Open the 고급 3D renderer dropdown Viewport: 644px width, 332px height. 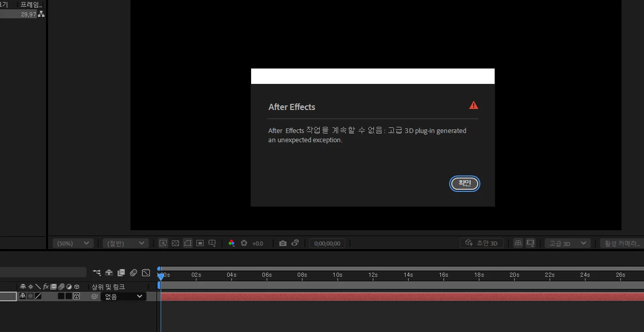[567, 244]
